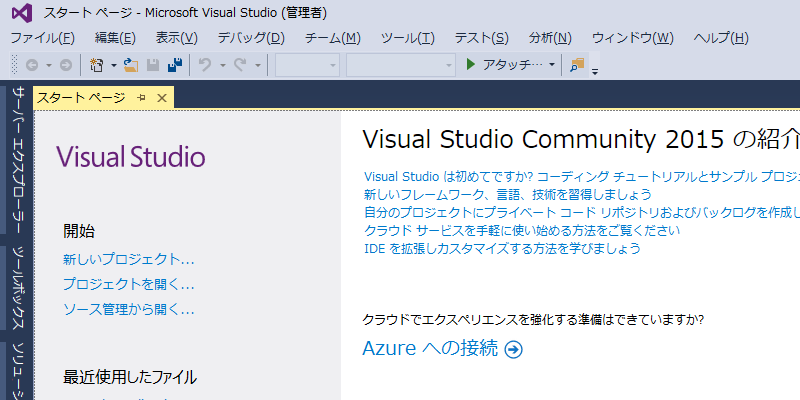Viewport: 800px width, 400px height.
Task: Open the ウィンドウ(W) menu
Action: [633, 38]
